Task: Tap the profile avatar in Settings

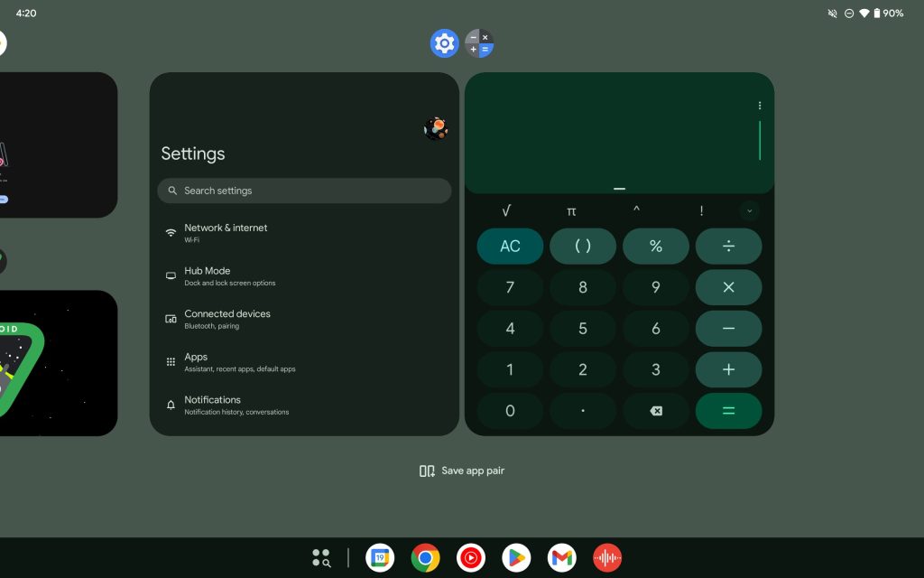Action: 436,128
